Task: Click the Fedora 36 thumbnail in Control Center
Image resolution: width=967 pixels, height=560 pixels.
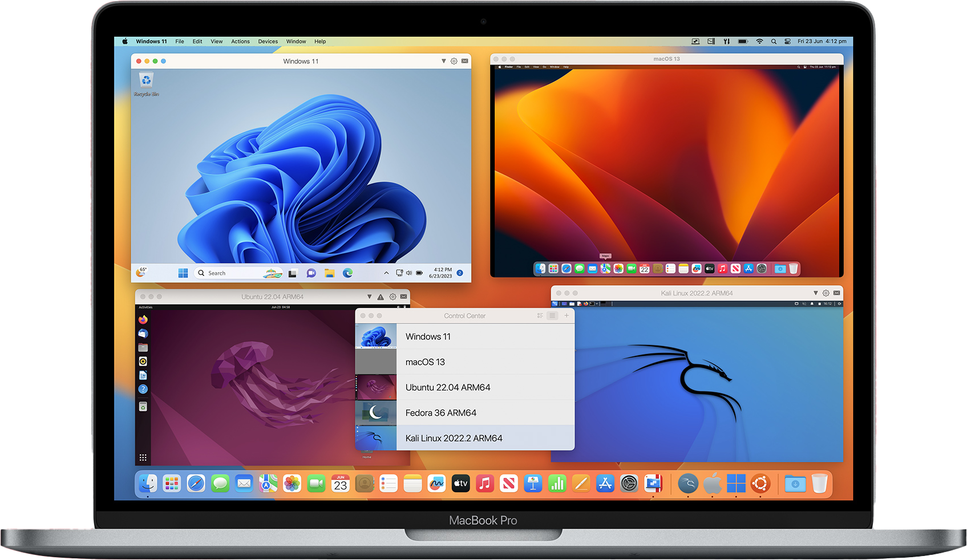Action: pos(376,412)
